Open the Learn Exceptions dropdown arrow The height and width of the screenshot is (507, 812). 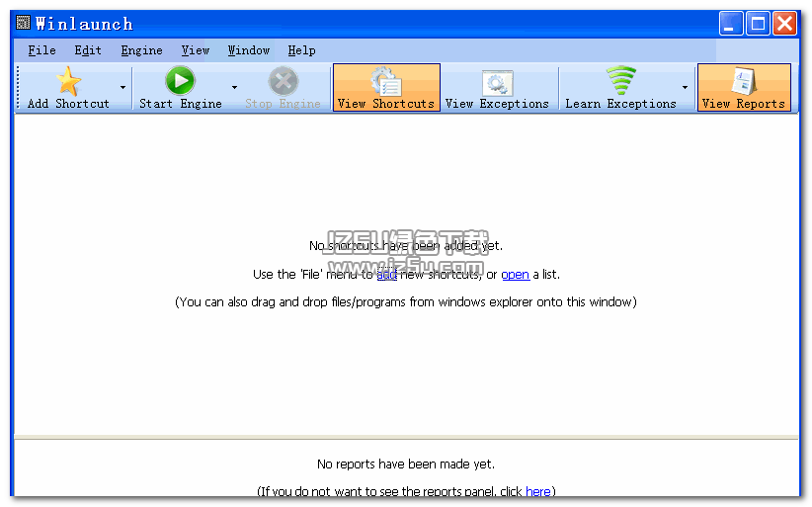click(686, 88)
